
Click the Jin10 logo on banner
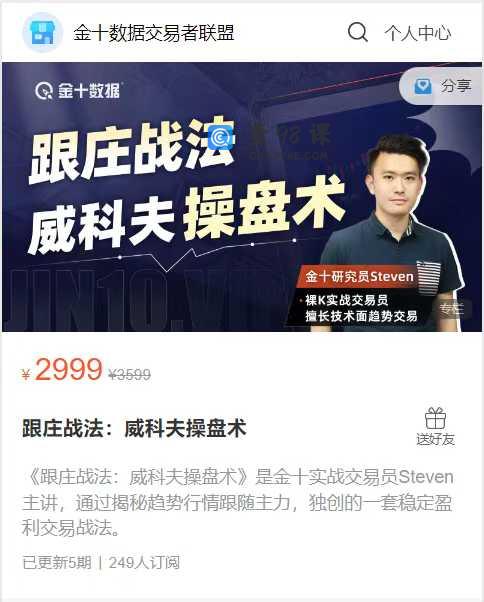78,91
